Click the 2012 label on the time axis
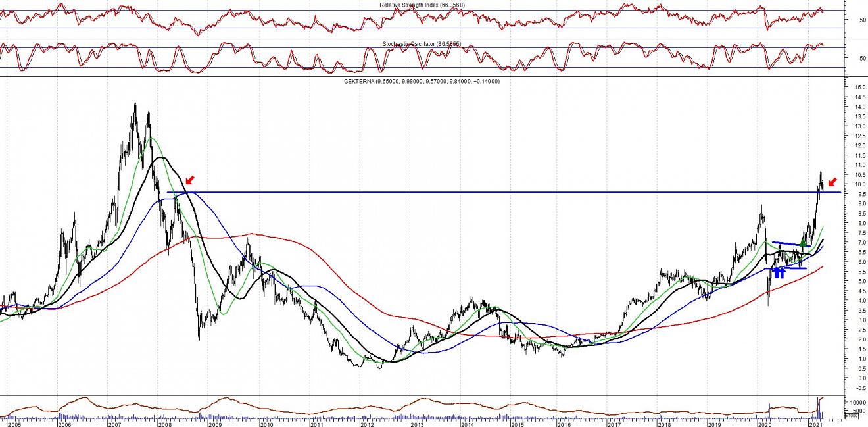The image size is (868, 427). [x=366, y=424]
